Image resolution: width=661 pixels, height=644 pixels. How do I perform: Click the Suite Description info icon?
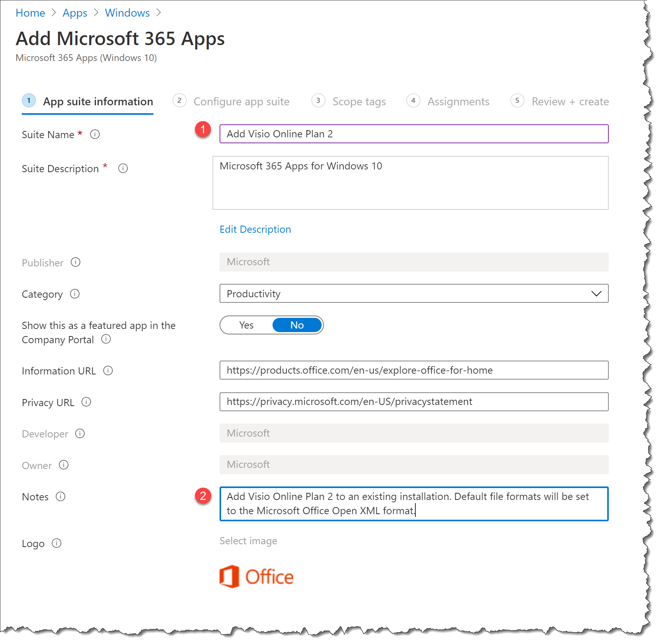point(123,169)
